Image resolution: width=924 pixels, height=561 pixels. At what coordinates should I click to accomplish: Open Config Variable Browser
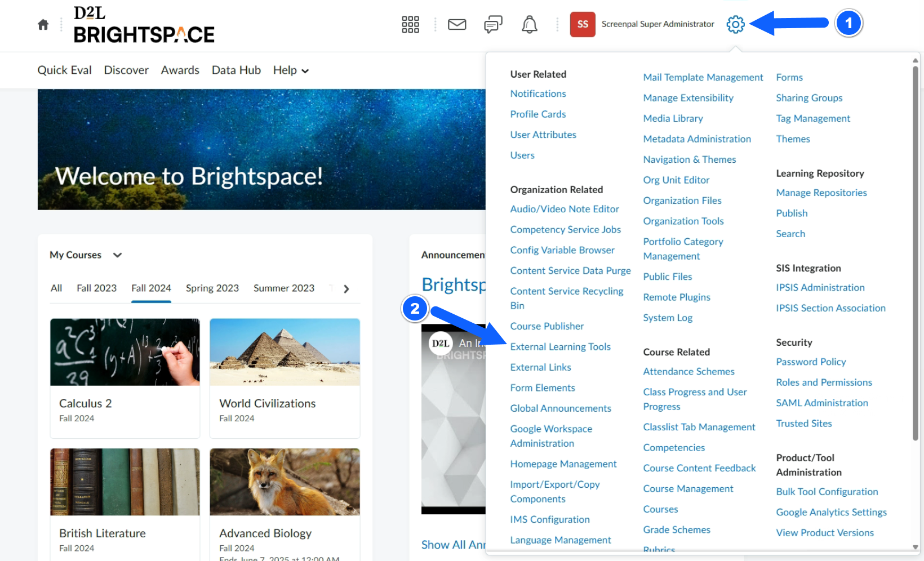pyautogui.click(x=562, y=250)
